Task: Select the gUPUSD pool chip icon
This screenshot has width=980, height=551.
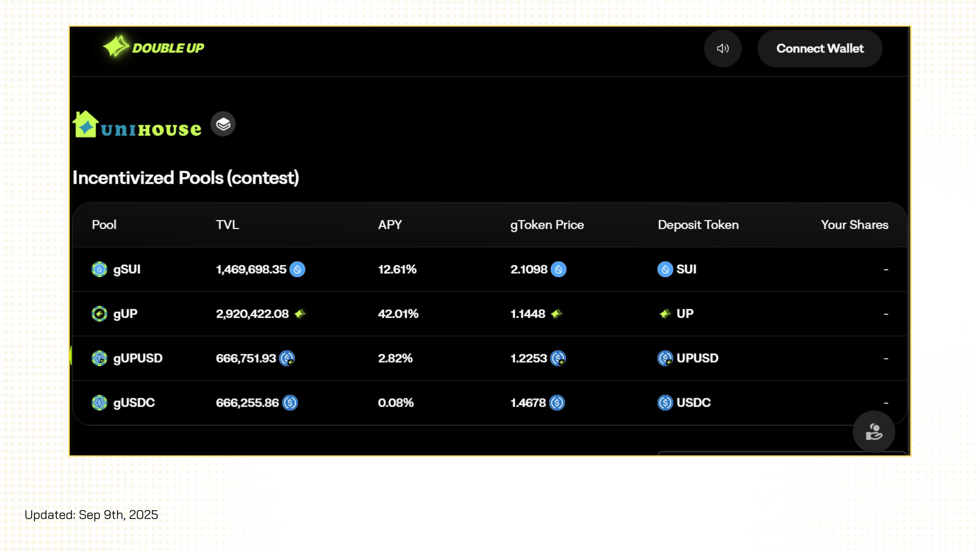Action: pos(99,358)
